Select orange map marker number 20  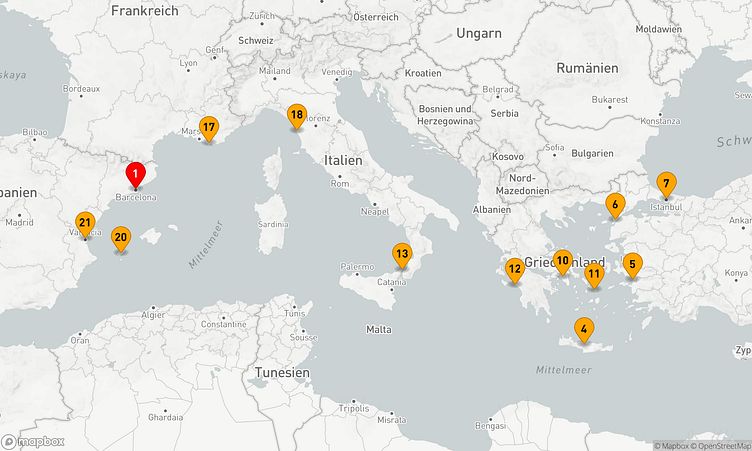click(121, 238)
